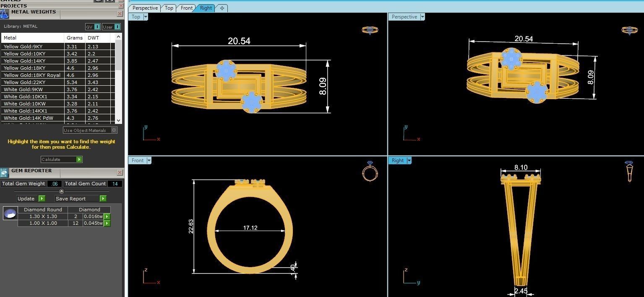Click the 1.30 X 1.30 gem size cell
This screenshot has width=644, height=297.
tap(43, 216)
